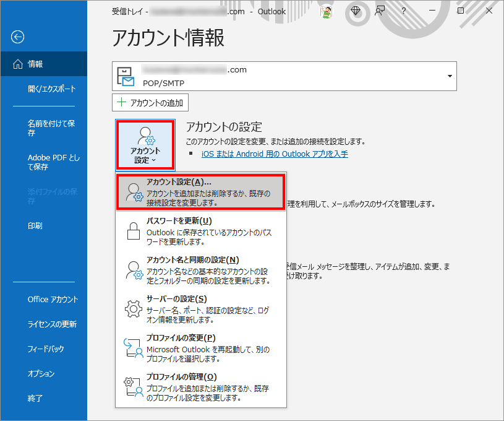Choose パスワードを更新(U) menu entry
504x421 pixels.
(200, 231)
